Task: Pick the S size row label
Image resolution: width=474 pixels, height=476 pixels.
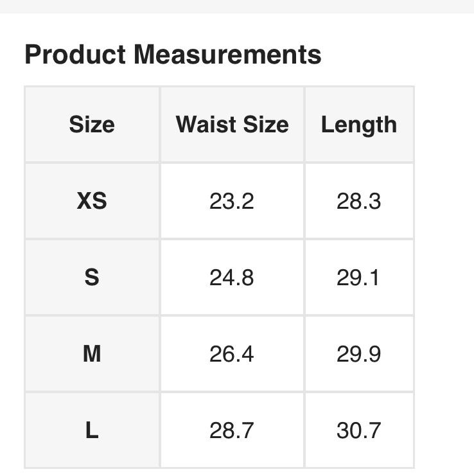Action: [x=92, y=278]
